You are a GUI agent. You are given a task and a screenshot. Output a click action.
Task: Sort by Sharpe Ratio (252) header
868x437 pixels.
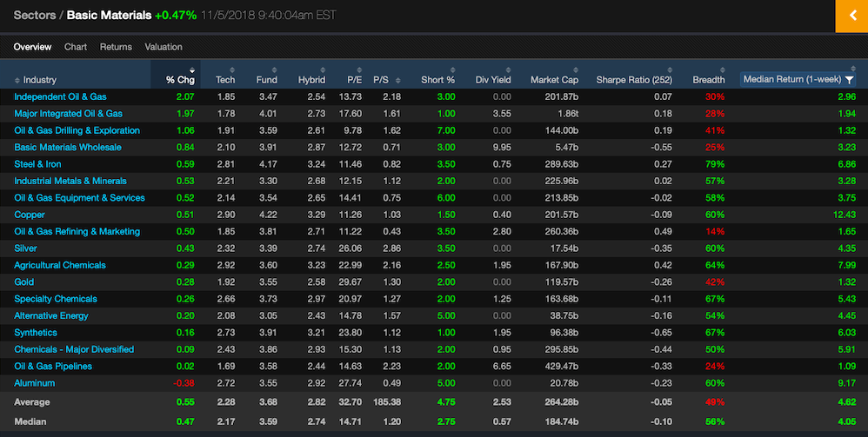[634, 80]
